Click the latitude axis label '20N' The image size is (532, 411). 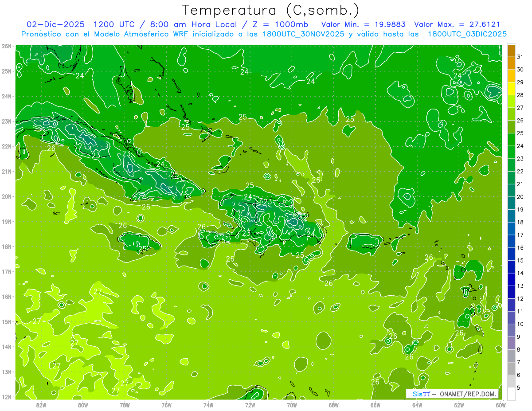(x=6, y=196)
